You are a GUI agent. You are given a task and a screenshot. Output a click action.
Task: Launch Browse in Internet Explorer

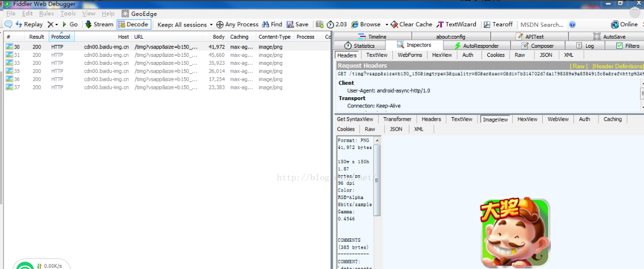[366, 24]
